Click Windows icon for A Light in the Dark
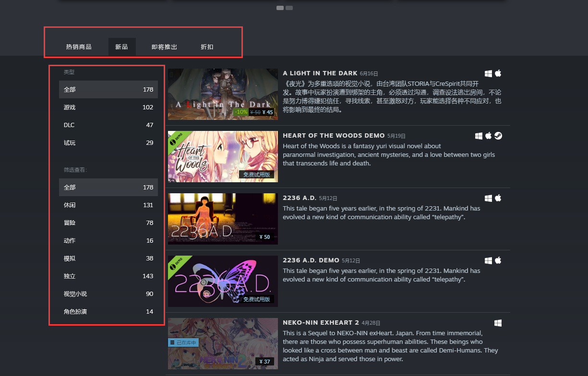Viewport: 588px width, 376px height. tap(488, 73)
